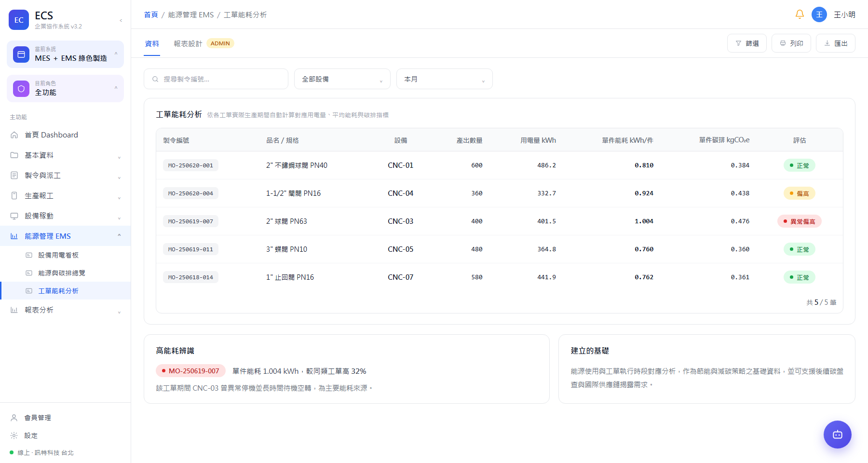
Task: Click the 生產報工 clipboard icon
Action: coord(14,196)
